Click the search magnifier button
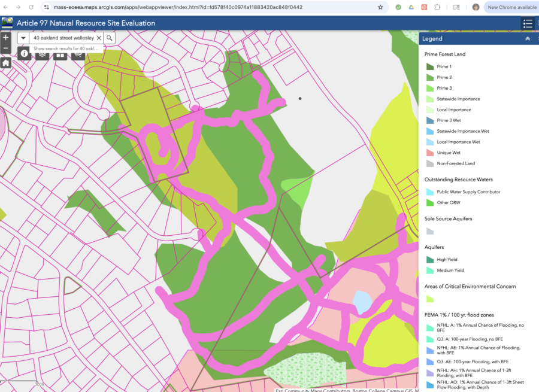Screen dimensions: 539x392 (110, 38)
